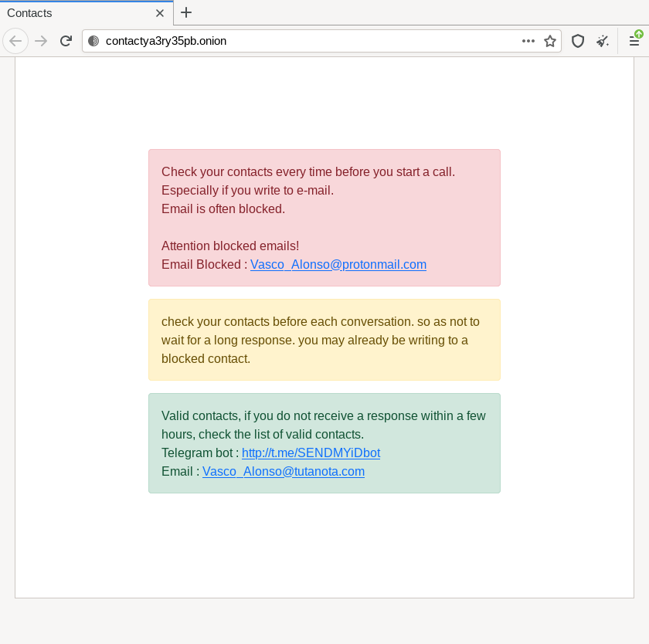Open the Vasco_Alonso@tutanota.com email link
Viewport: 649px width, 644px height.
coord(284,472)
